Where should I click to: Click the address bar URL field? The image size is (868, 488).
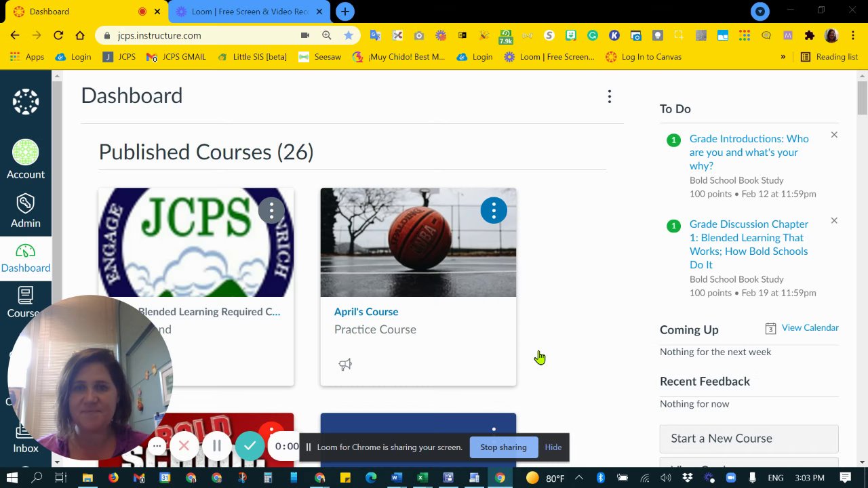pos(203,35)
